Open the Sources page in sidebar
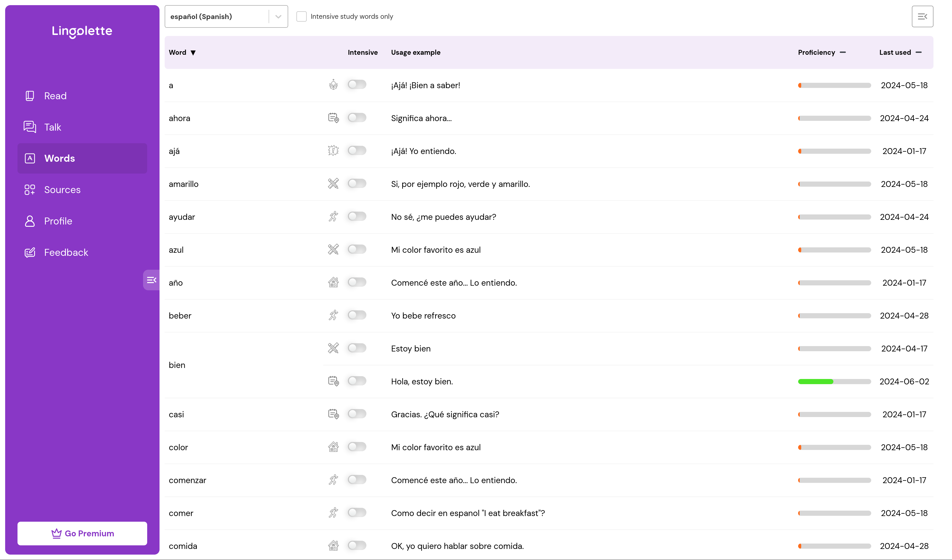The width and height of the screenshot is (952, 560). coord(62,189)
